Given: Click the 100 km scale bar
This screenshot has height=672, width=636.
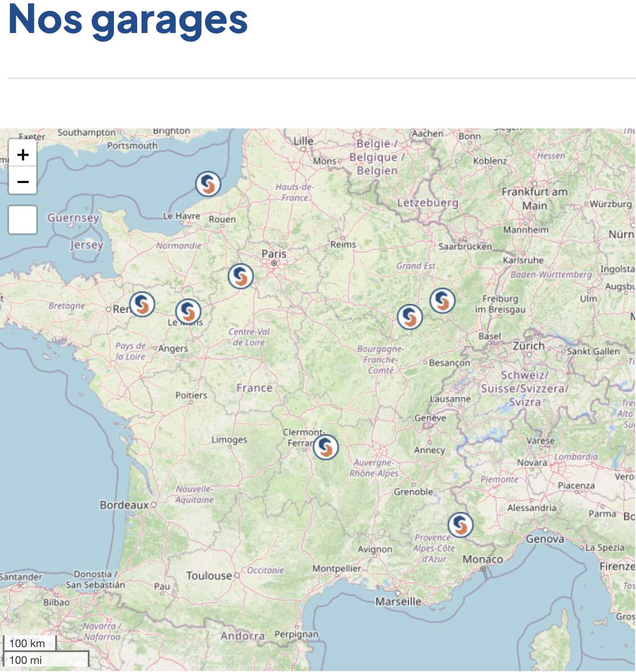Looking at the screenshot, I should pos(28,643).
